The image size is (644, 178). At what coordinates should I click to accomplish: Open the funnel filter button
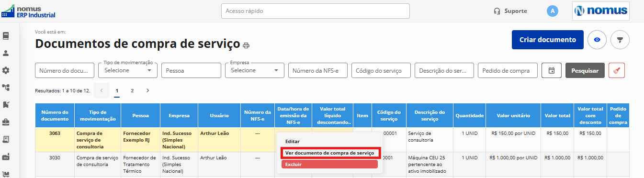coord(620,40)
